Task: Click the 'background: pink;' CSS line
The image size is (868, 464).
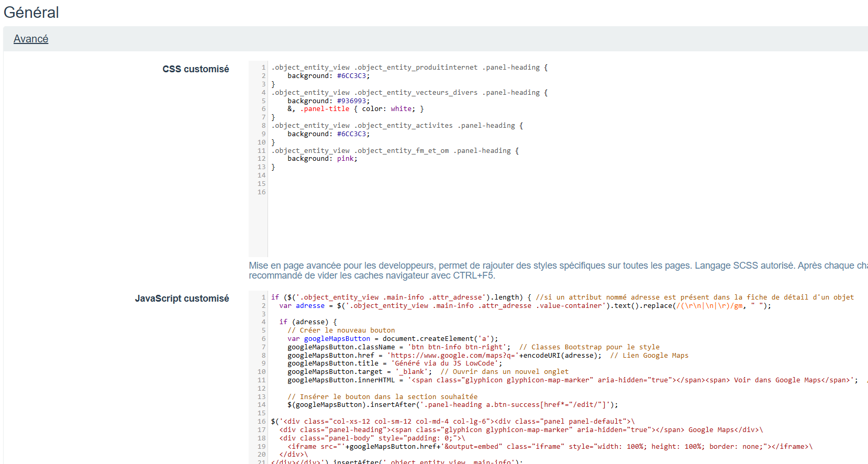Action: pyautogui.click(x=322, y=159)
